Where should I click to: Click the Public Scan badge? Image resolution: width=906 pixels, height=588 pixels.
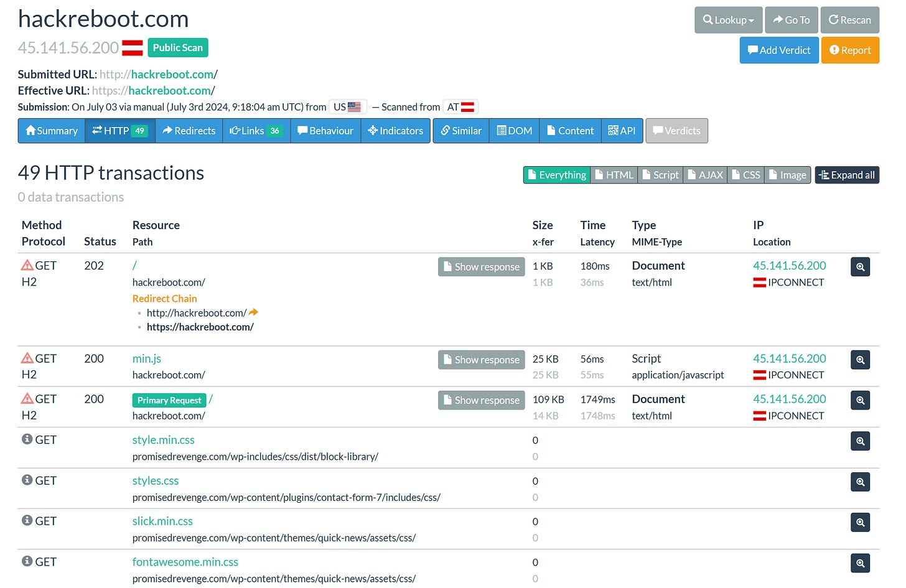(178, 48)
